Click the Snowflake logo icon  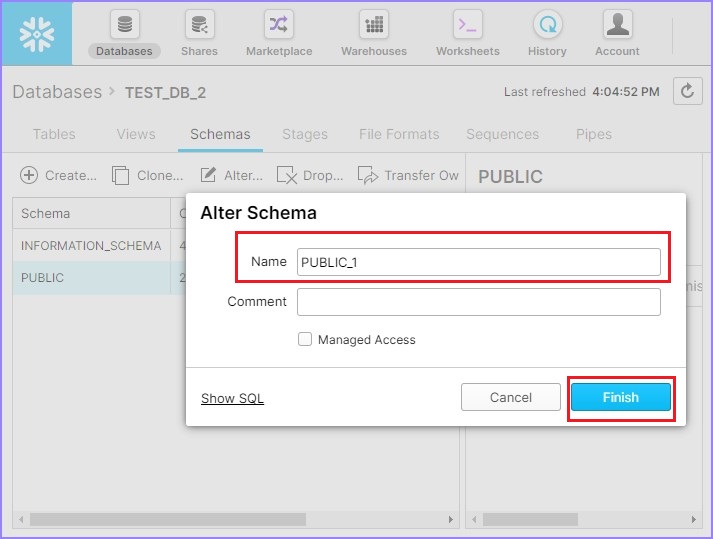pyautogui.click(x=37, y=33)
